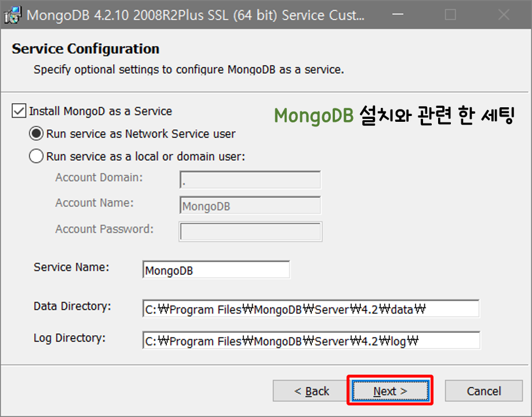Select Run service as local or domain user

point(36,157)
